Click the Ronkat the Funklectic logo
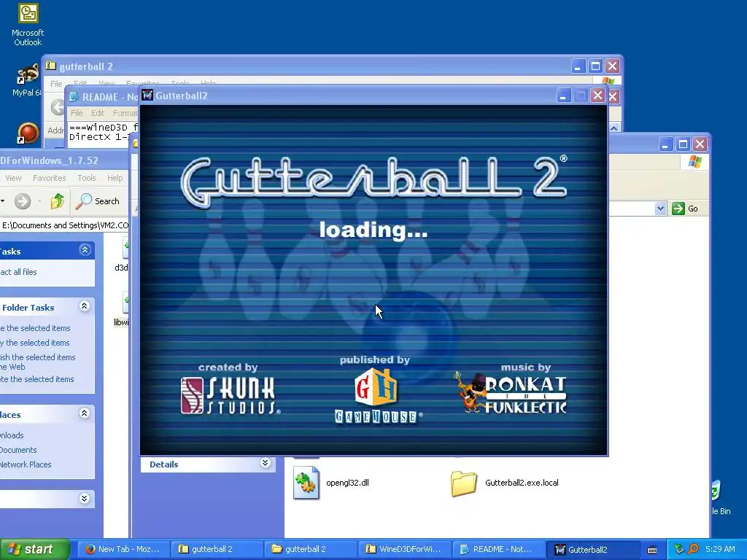Viewport: 747px width, 560px height. click(x=510, y=392)
